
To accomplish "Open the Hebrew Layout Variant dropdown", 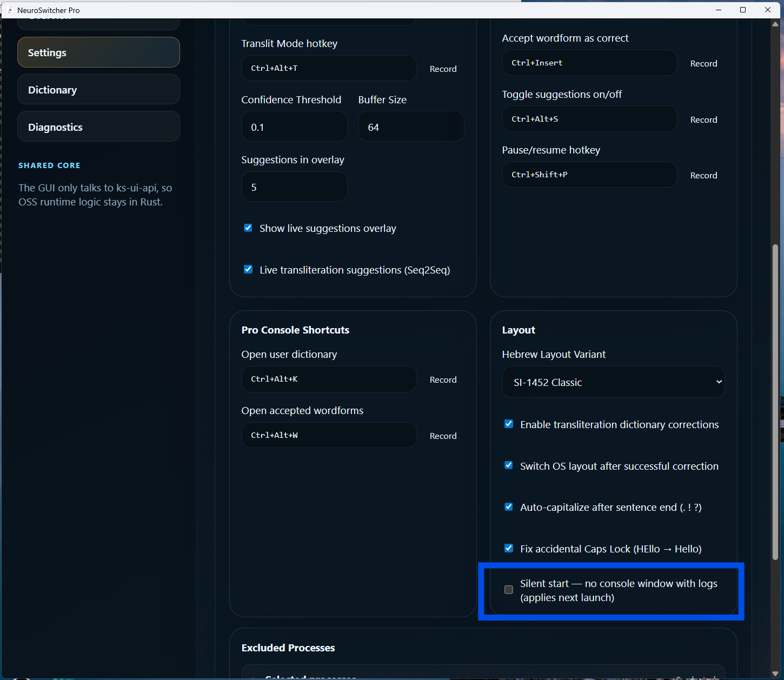I will 613,382.
